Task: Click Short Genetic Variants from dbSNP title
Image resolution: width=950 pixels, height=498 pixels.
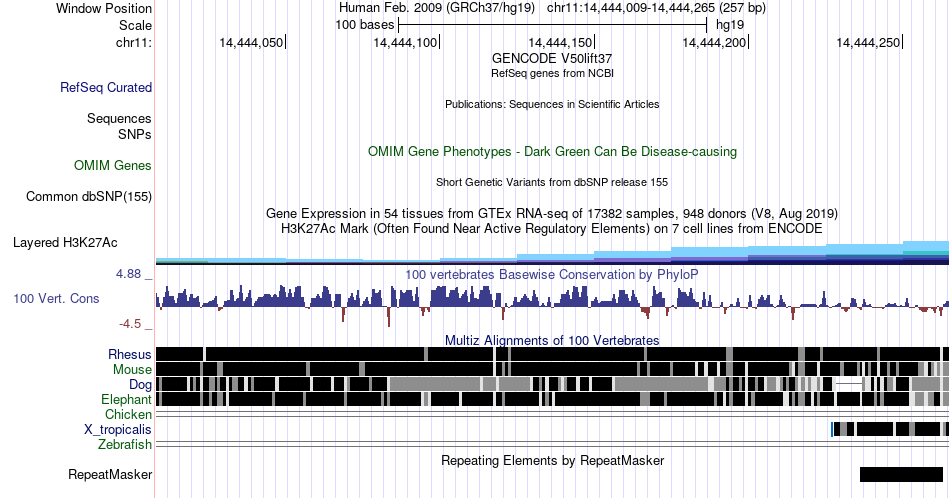Action: (552, 182)
